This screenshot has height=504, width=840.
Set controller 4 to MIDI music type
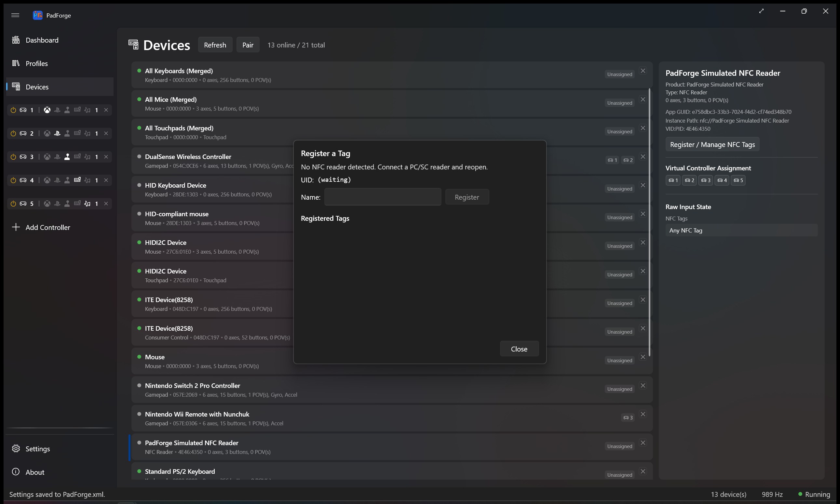tap(87, 180)
